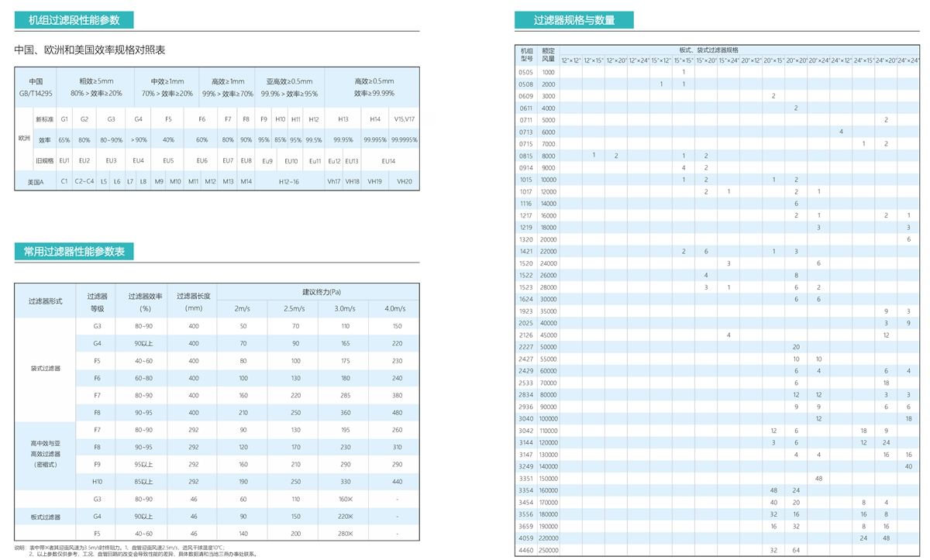Click the 袋式过滤器 row group label

45,369
